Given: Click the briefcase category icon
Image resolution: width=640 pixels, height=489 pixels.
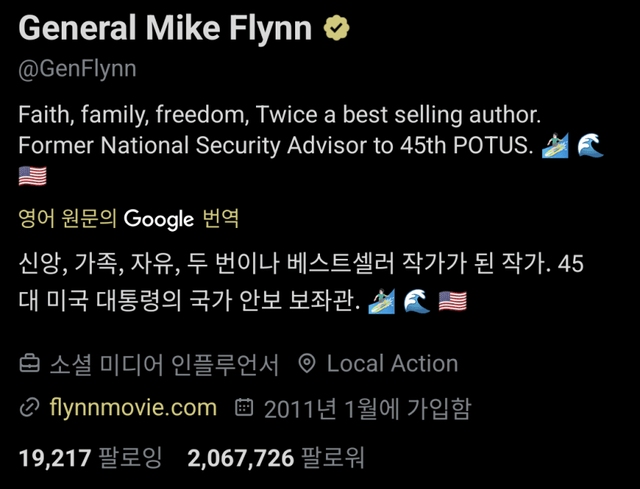Looking at the screenshot, I should point(30,364).
